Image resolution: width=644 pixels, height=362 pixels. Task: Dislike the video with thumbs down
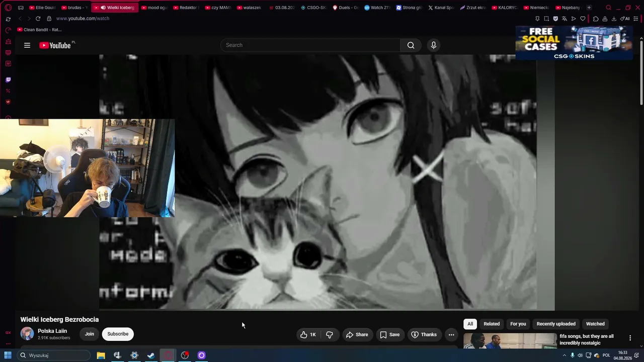tap(330, 335)
